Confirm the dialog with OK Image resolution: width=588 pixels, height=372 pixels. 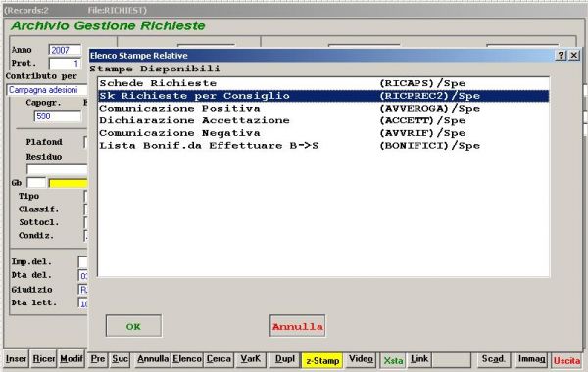(x=134, y=326)
